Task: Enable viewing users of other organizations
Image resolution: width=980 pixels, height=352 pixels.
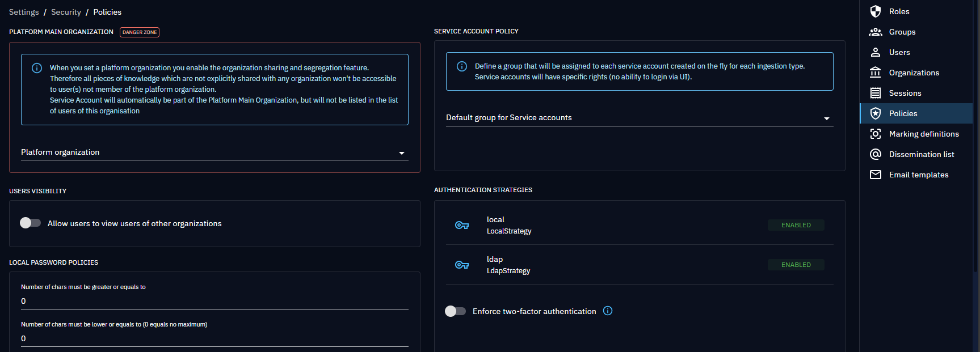Action: [x=30, y=223]
